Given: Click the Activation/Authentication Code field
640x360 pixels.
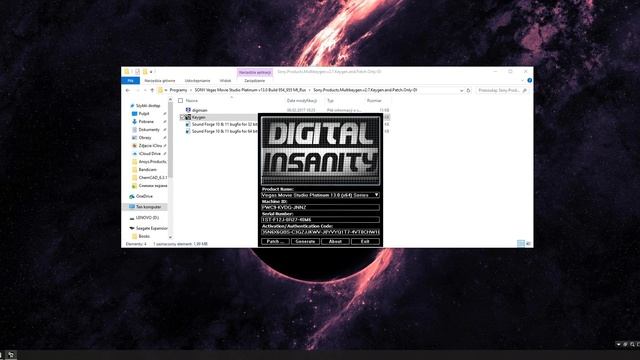Looking at the screenshot, I should click(x=320, y=232).
